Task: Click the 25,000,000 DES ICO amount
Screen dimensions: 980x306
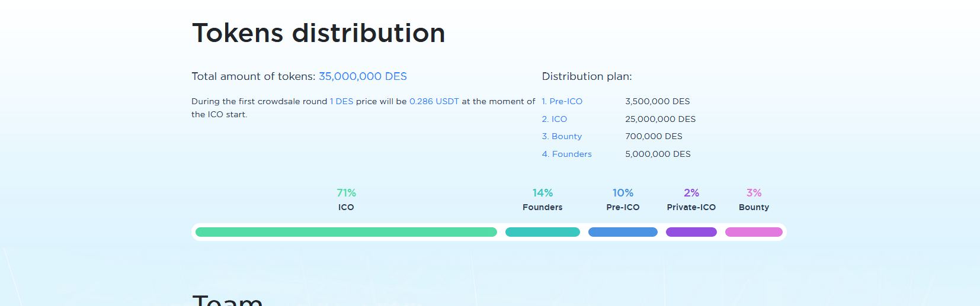Action: tap(660, 119)
